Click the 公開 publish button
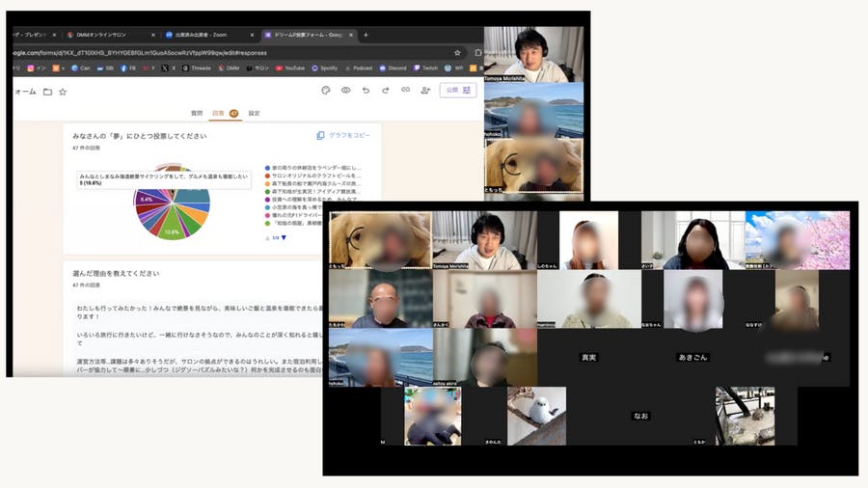The width and height of the screenshot is (868, 488). tap(458, 91)
